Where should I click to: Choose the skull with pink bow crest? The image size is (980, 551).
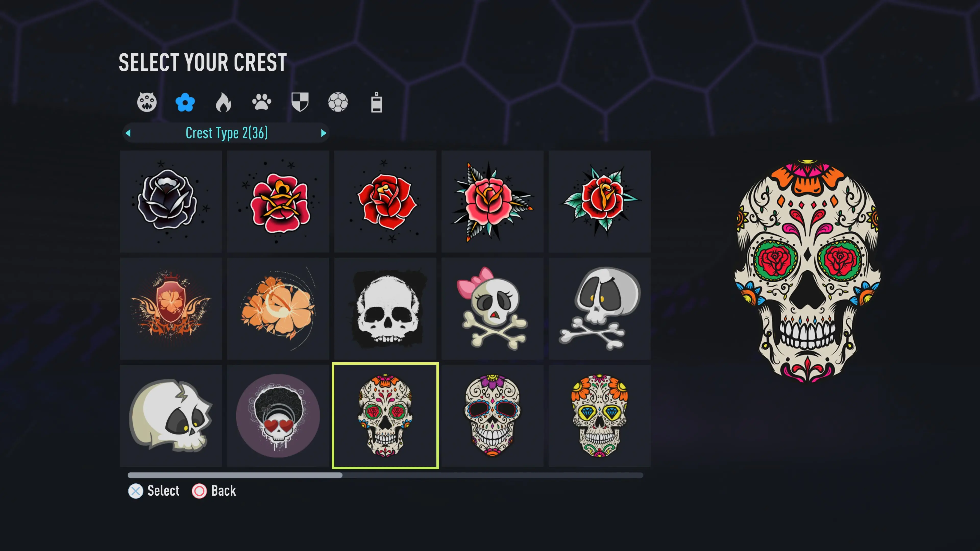(x=492, y=309)
